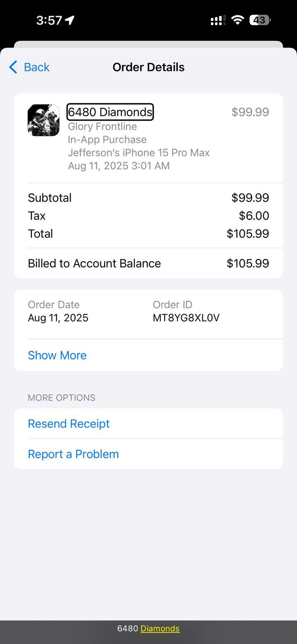
Task: Tap the Glory Frontline app icon
Action: point(43,120)
